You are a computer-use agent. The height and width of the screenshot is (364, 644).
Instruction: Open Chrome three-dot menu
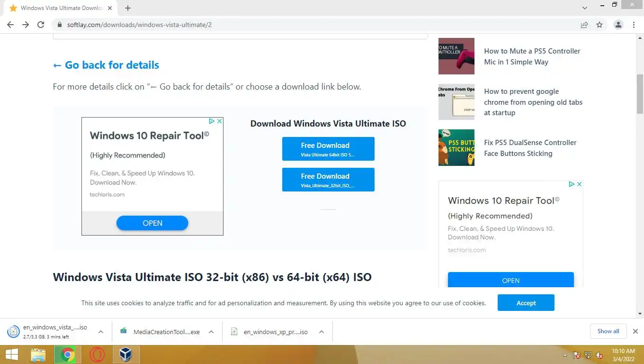(x=634, y=25)
